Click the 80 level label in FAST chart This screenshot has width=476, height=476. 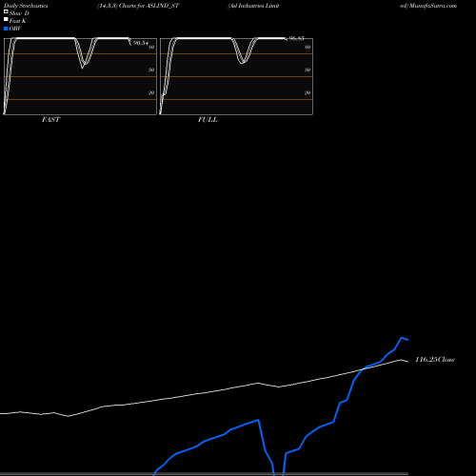tap(151, 47)
